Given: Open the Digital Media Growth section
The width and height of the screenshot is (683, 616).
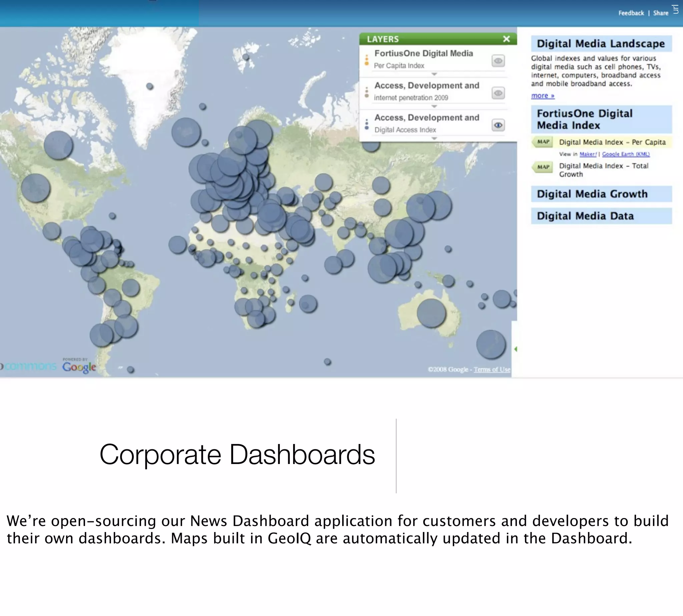Looking at the screenshot, I should (x=601, y=194).
